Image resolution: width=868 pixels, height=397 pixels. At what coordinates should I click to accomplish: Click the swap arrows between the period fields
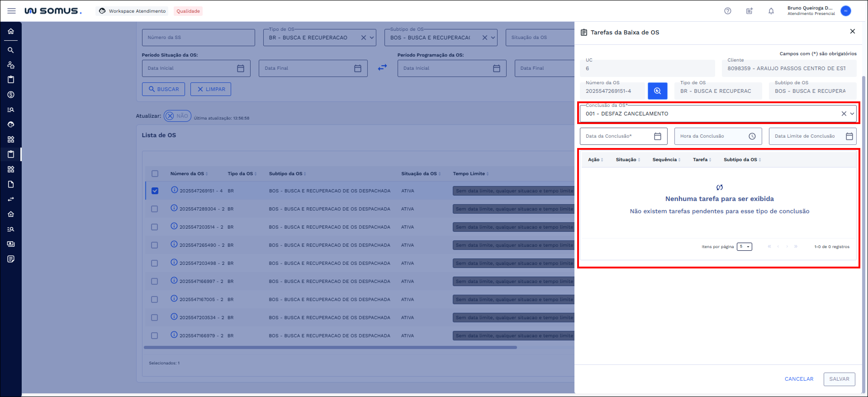pyautogui.click(x=382, y=67)
